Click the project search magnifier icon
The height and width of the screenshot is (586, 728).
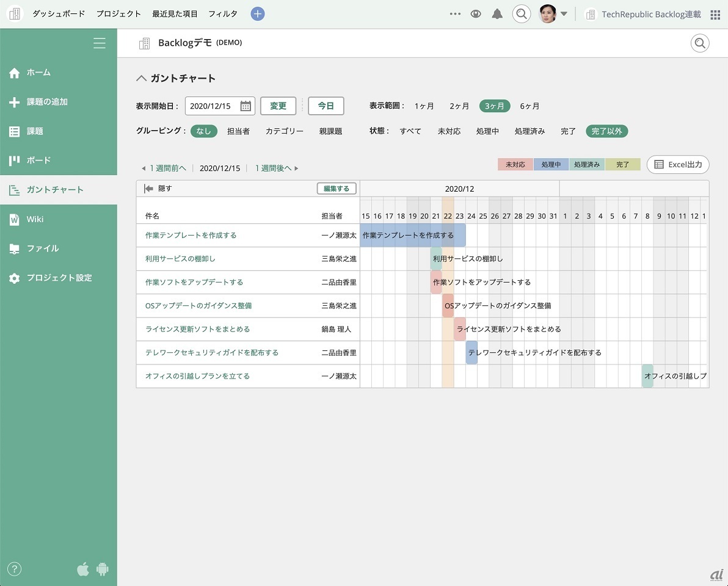[700, 43]
